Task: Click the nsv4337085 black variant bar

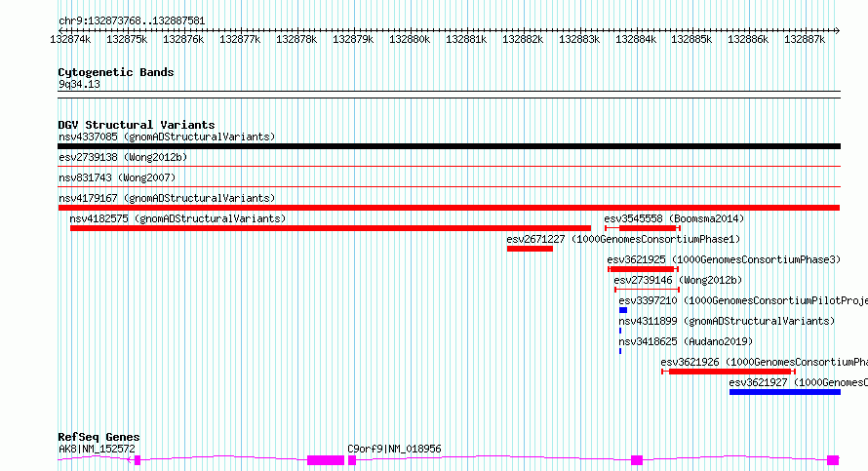Action: pyautogui.click(x=449, y=146)
